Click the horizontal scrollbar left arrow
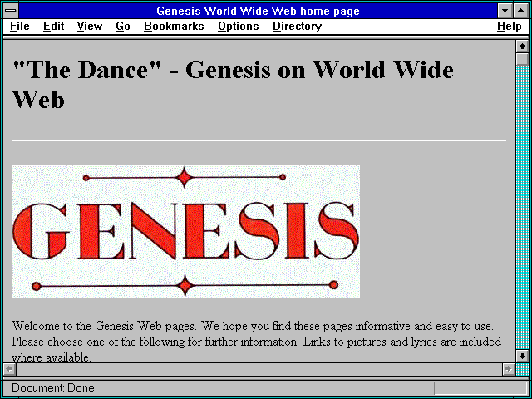Image resolution: width=532 pixels, height=399 pixels. (10, 369)
